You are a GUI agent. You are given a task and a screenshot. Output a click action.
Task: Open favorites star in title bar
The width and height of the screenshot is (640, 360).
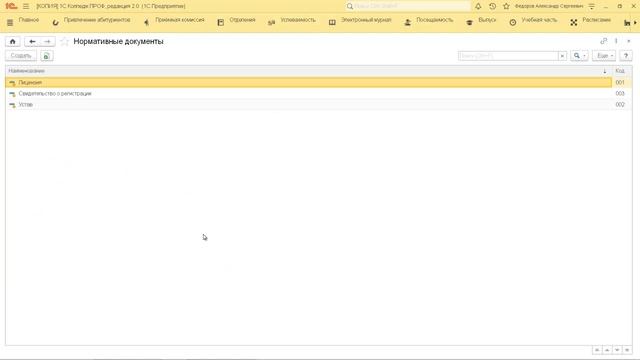(x=506, y=6)
